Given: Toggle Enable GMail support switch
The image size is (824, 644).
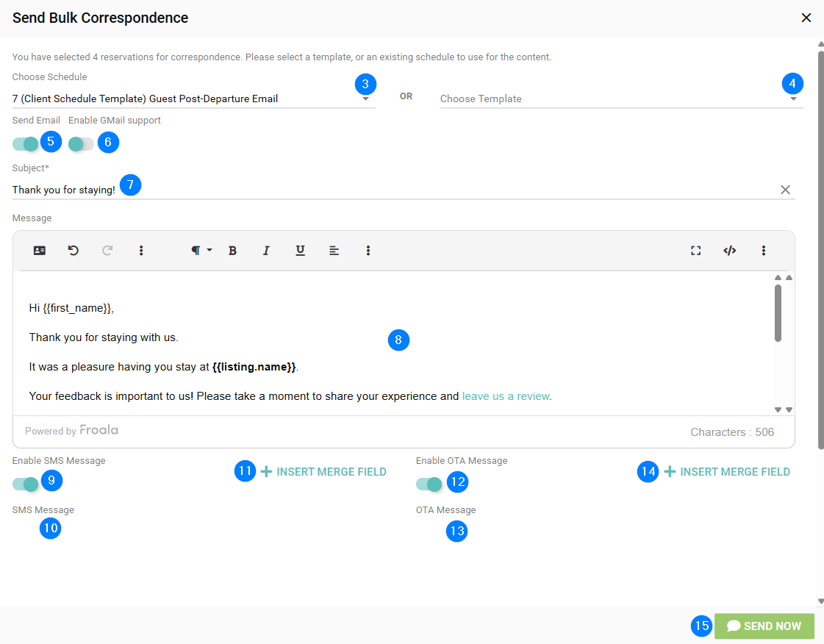Looking at the screenshot, I should pos(81,144).
